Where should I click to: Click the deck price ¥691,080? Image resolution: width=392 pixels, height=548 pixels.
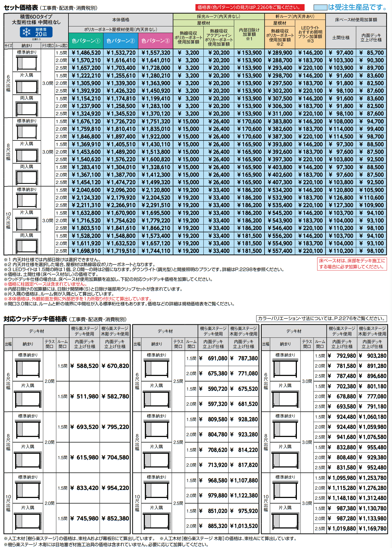213,358
